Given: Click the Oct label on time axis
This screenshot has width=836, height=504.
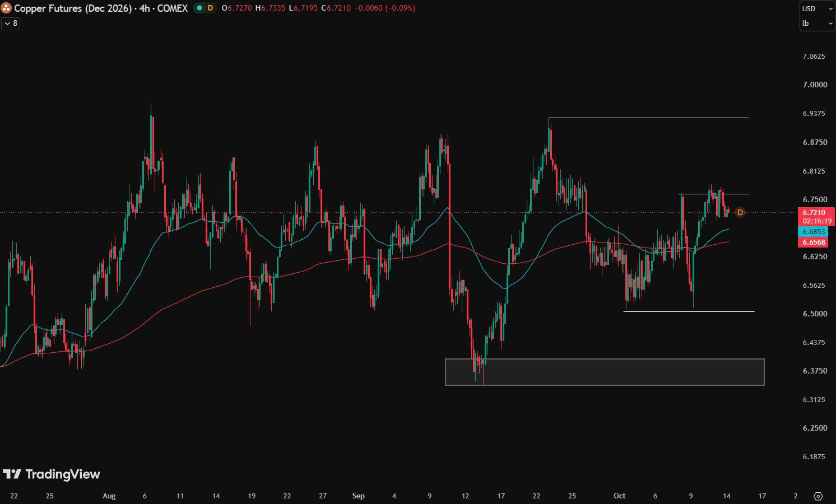Looking at the screenshot, I should [619, 496].
